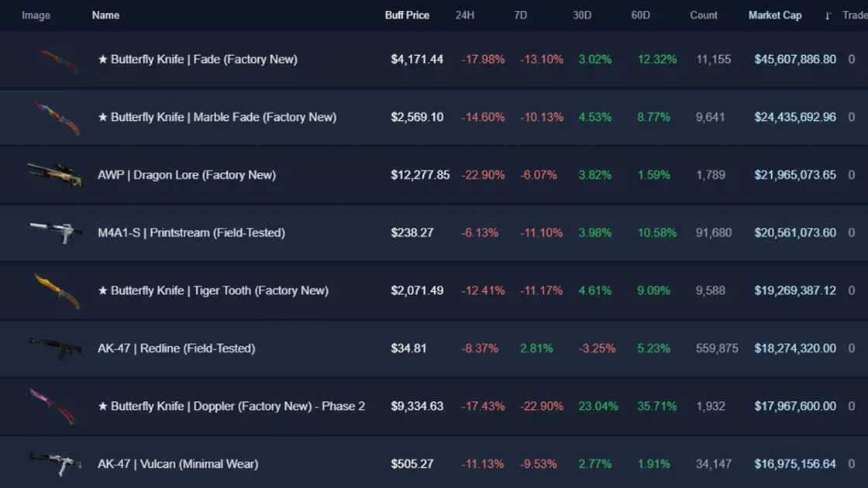
Task: Click the Image column header
Action: click(36, 15)
